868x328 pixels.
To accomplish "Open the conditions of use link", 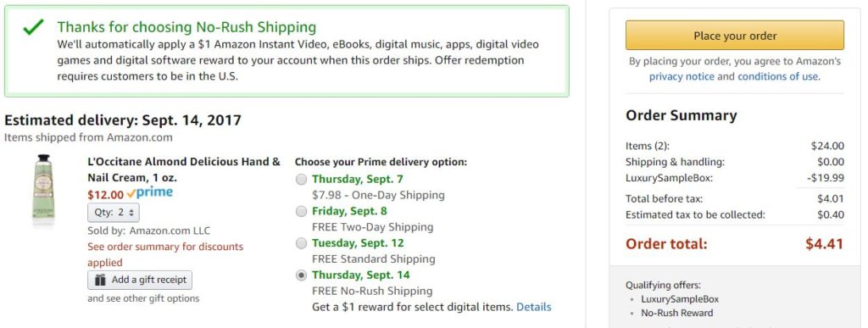I will pos(778,76).
